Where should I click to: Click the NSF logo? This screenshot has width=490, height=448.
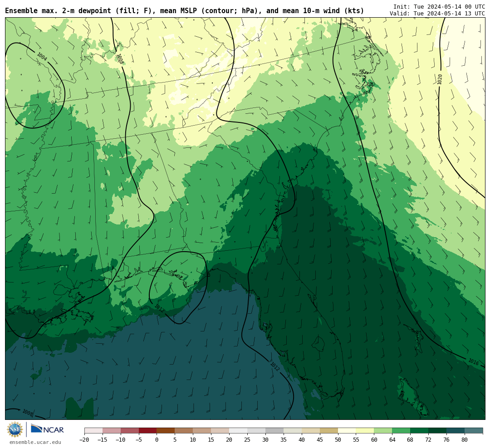tap(15, 429)
